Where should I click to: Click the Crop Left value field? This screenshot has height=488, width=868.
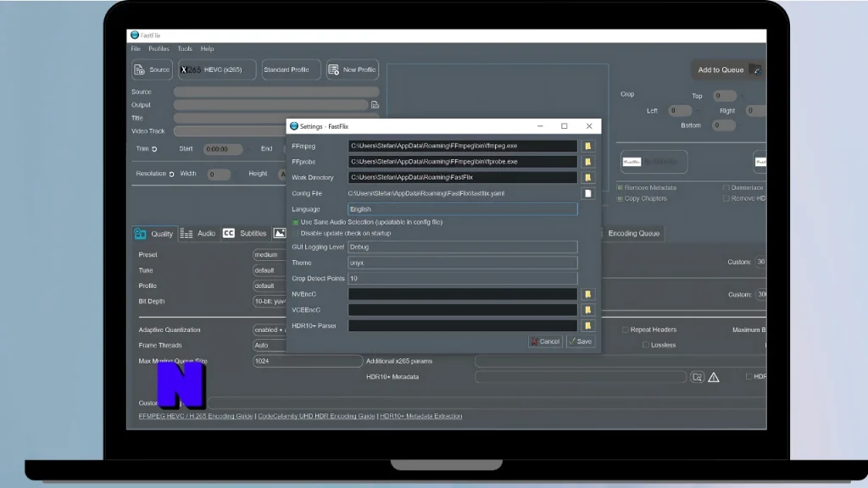pyautogui.click(x=679, y=111)
